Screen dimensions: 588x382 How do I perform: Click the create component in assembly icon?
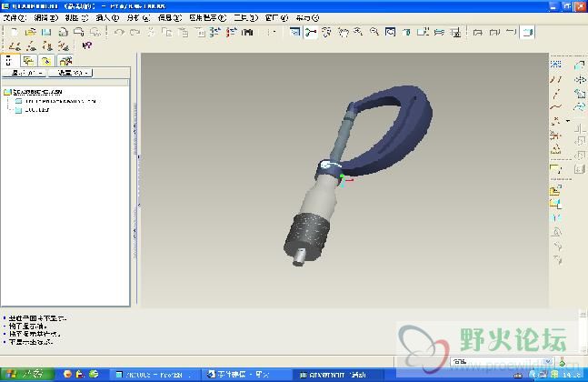556,205
